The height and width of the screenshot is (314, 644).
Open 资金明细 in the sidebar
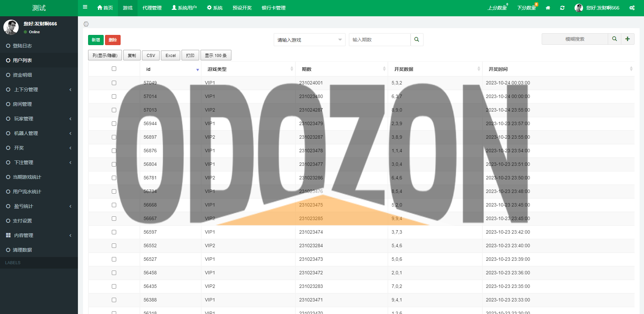coord(39,75)
